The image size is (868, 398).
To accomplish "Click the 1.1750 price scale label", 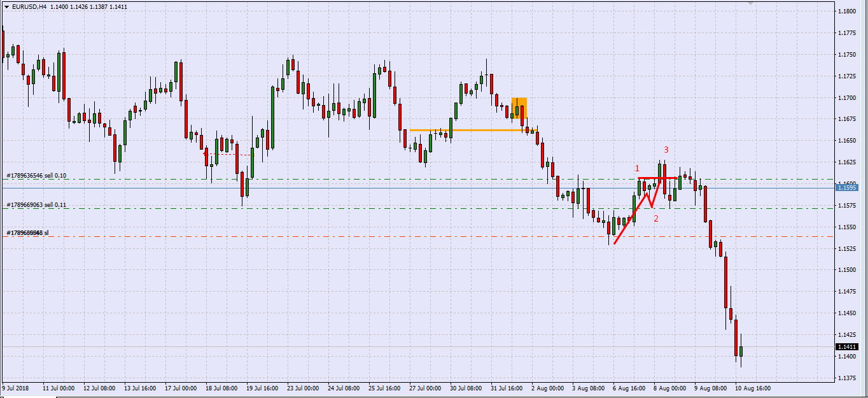I will pyautogui.click(x=847, y=55).
